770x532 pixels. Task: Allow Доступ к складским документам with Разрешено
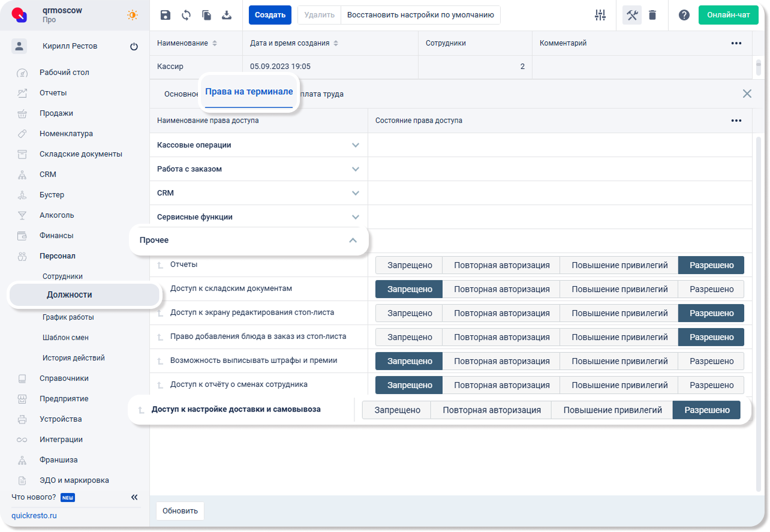point(711,289)
